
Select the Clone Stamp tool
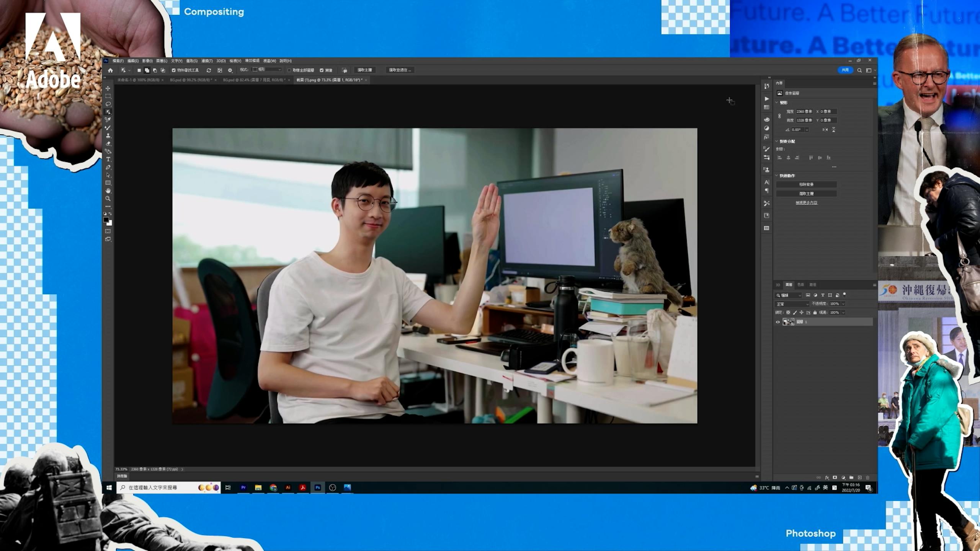click(108, 135)
